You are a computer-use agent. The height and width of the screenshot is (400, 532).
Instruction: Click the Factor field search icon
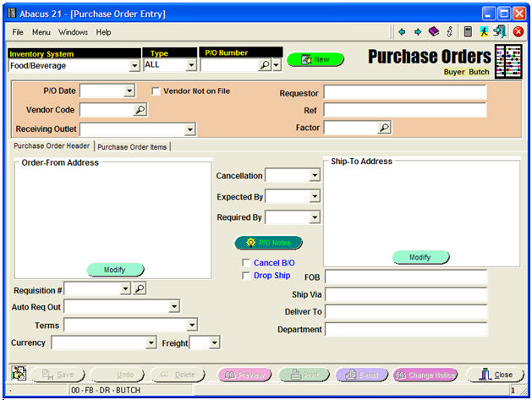tap(384, 128)
